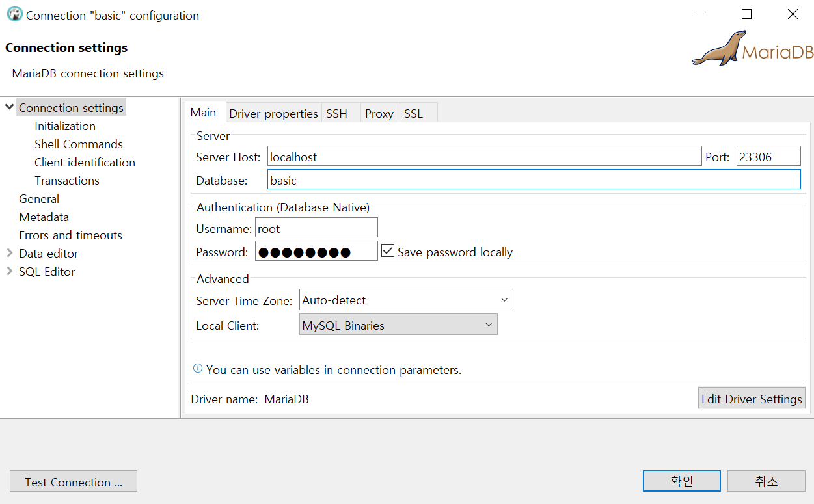Screen dimensions: 814x504
Task: Click the variables in connection parameters hint
Action: tap(334, 369)
